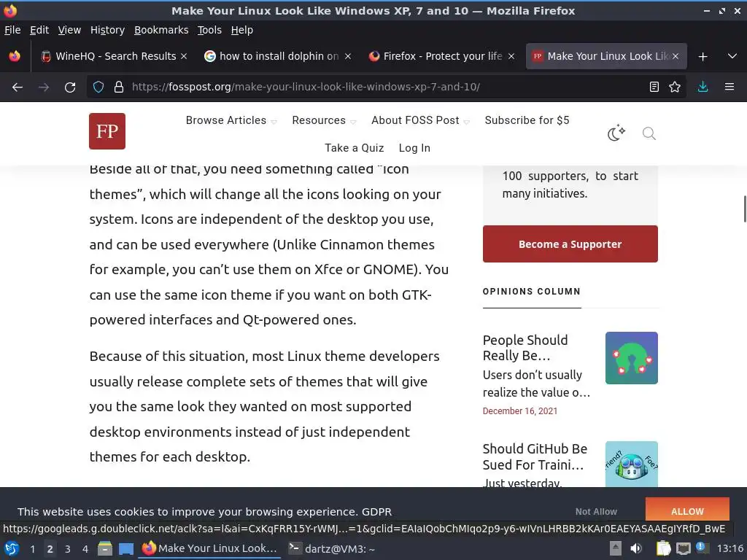Image resolution: width=747 pixels, height=560 pixels.
Task: Toggle dark mode moon icon
Action: 616,133
